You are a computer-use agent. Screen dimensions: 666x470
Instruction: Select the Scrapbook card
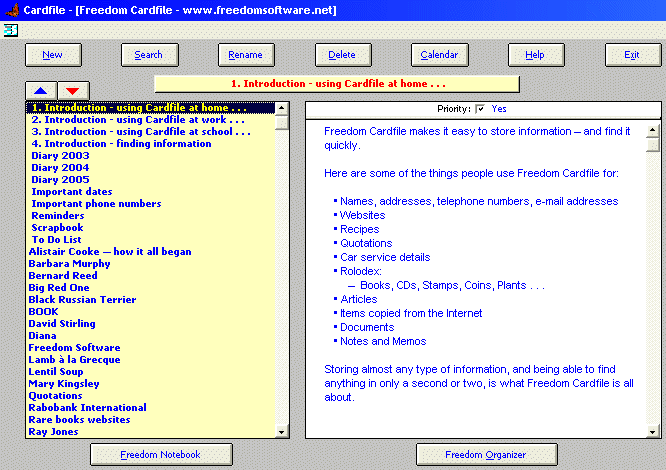pos(150,228)
